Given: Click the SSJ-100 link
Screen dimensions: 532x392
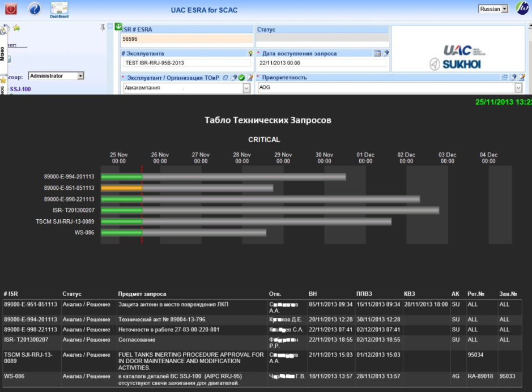Looking at the screenshot, I should (20, 90).
